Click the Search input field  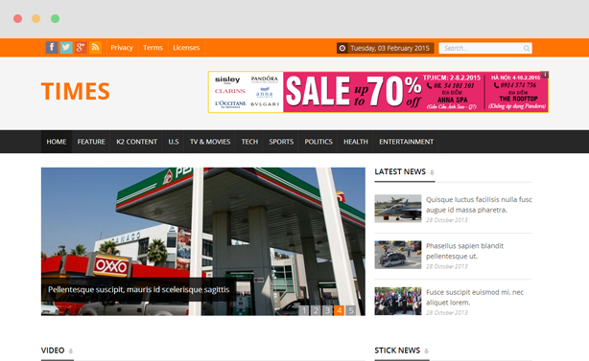click(x=485, y=48)
